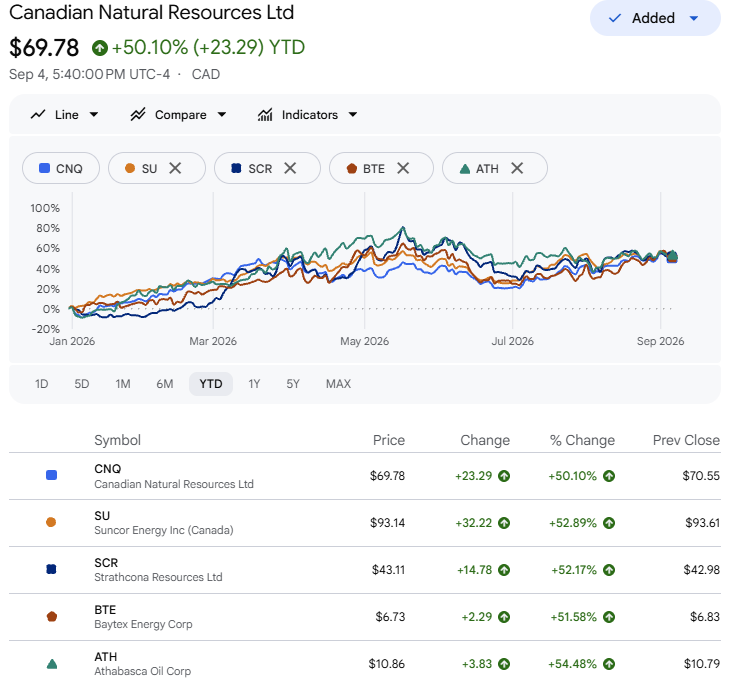Click up arrow beside SU +52.89%

click(x=609, y=523)
